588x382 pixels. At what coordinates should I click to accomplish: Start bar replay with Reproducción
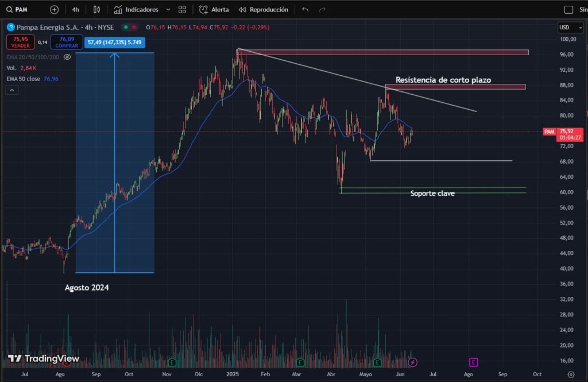pyautogui.click(x=264, y=10)
